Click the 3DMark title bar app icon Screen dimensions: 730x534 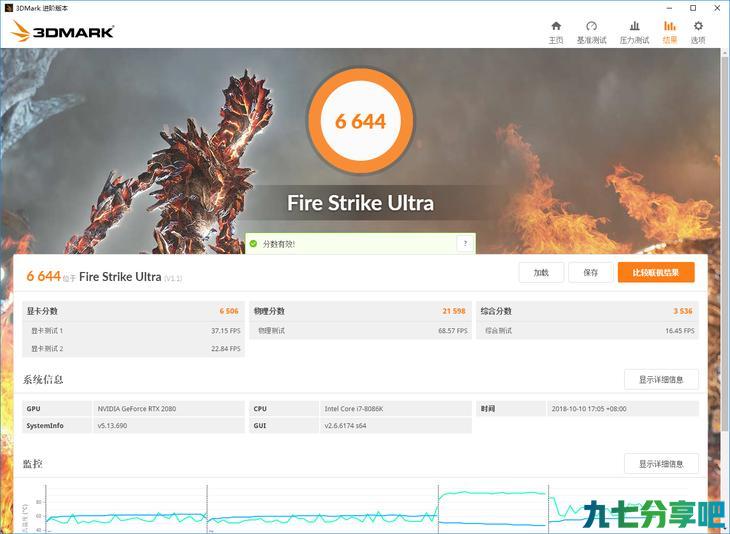point(8,8)
